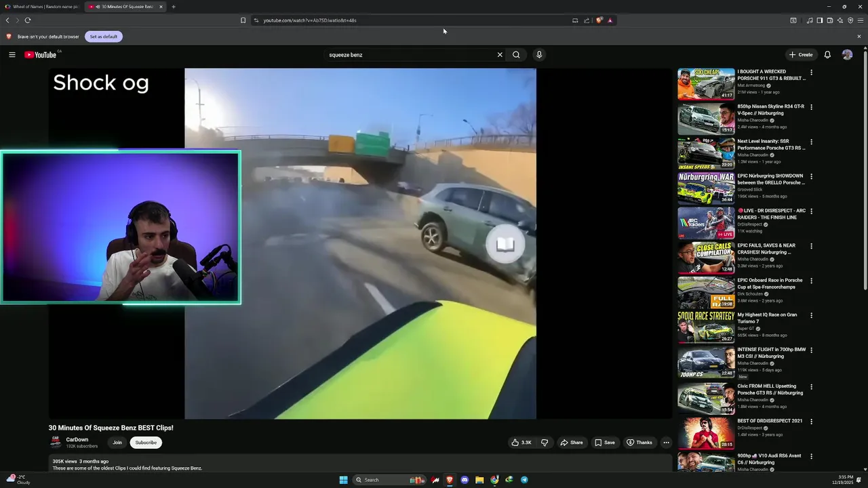Image resolution: width=868 pixels, height=488 pixels.
Task: Open more actions ellipsis under video
Action: (666, 443)
